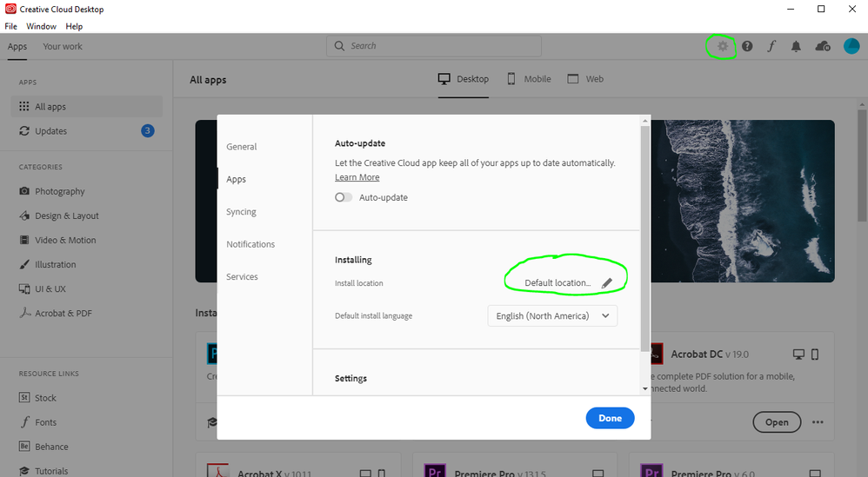This screenshot has height=477, width=868.
Task: Click the Done button
Action: [610, 419]
